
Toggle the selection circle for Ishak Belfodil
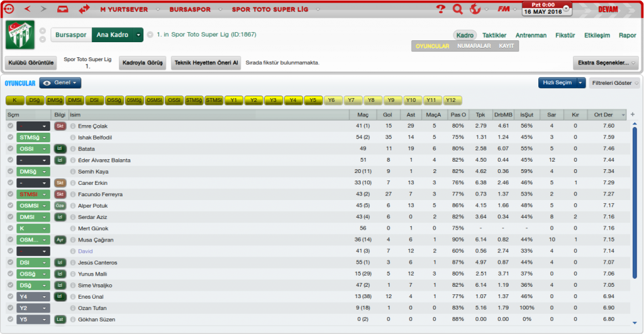(10, 138)
